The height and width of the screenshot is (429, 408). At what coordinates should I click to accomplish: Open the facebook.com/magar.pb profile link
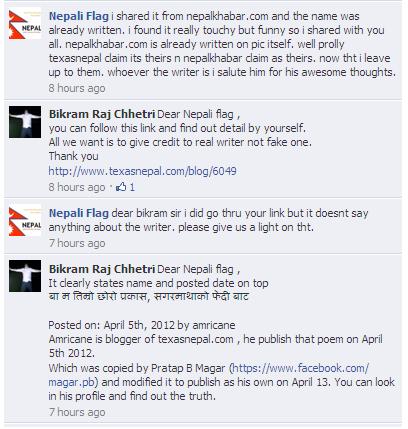209,375
